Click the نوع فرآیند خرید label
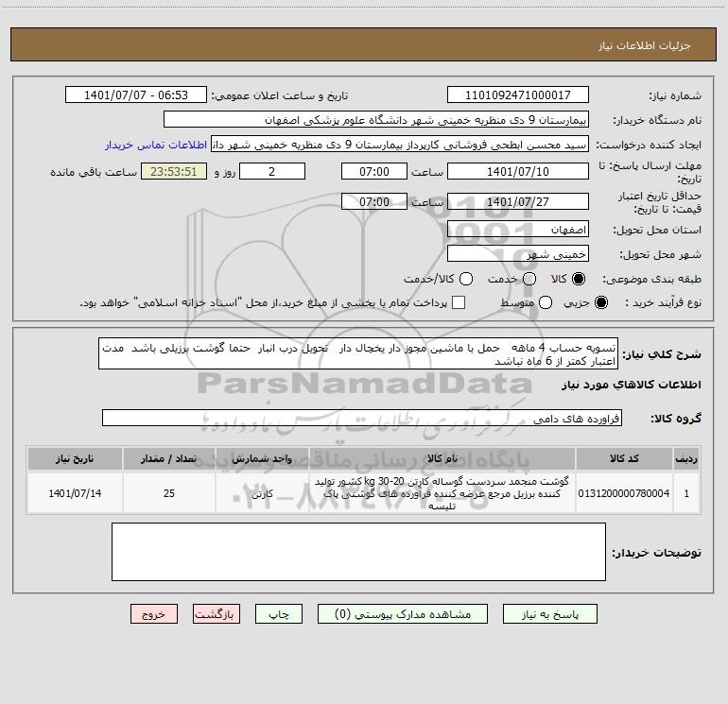This screenshot has width=728, height=704. (663, 302)
